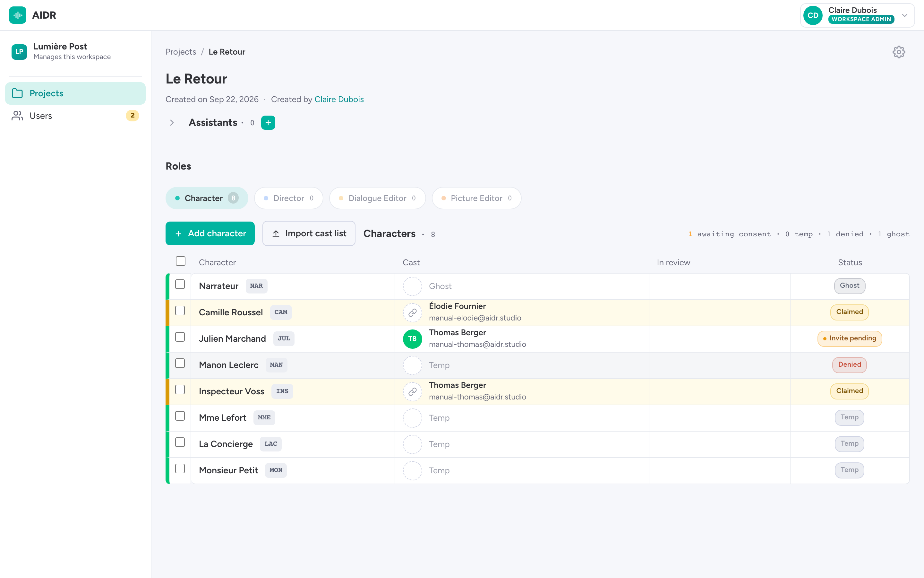924x578 pixels.
Task: Click the empty Ghost avatar for Narrateur
Action: (412, 286)
